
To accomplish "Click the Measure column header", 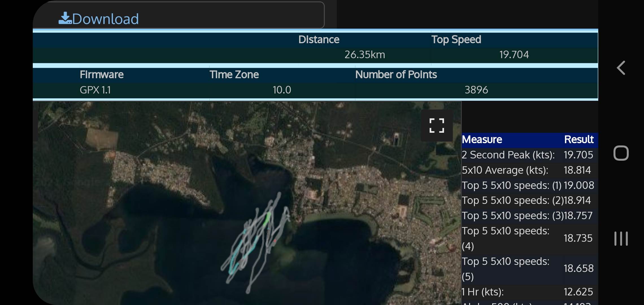I will tap(482, 140).
